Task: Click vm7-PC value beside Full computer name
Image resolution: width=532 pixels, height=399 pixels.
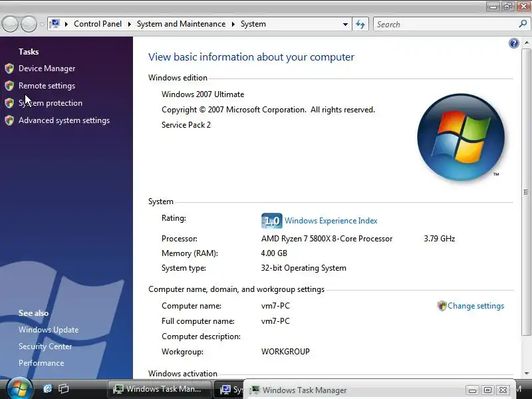Action: [275, 321]
